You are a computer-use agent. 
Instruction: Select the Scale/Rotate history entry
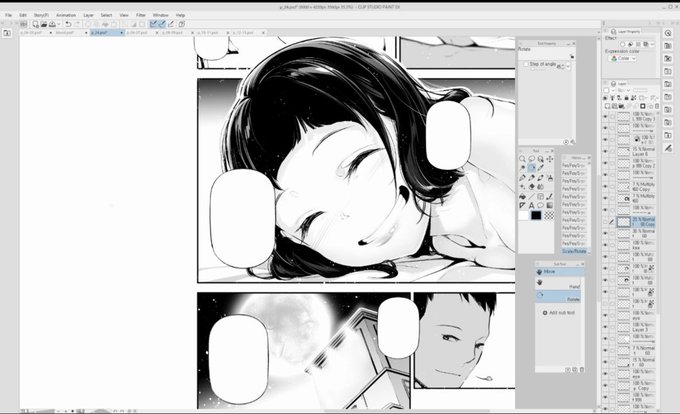[x=574, y=251]
